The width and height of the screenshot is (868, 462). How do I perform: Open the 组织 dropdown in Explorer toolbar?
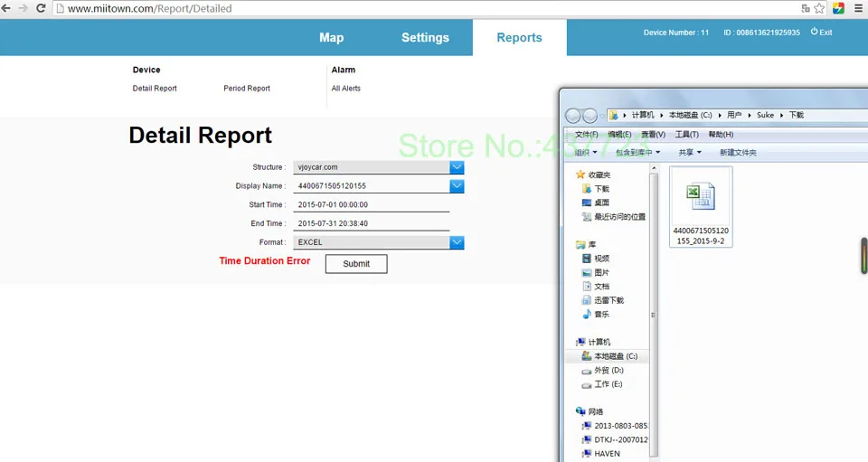tap(586, 152)
